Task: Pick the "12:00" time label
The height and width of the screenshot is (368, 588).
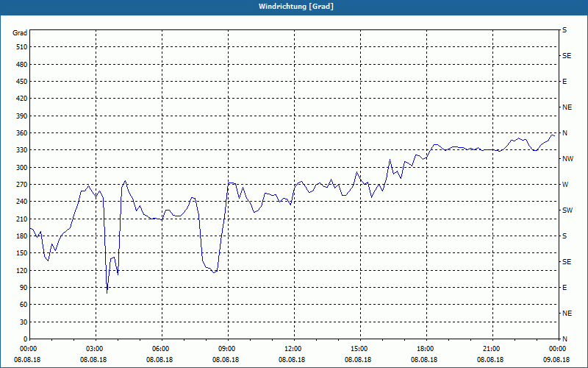Action: [x=292, y=349]
